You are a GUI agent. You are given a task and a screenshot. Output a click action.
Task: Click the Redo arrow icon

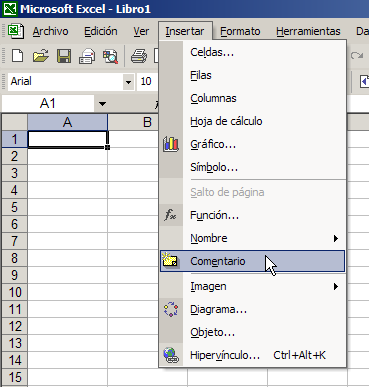click(x=357, y=55)
